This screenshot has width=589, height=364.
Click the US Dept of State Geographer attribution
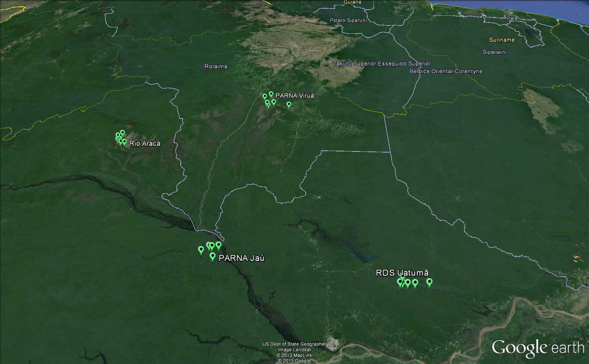(x=294, y=344)
